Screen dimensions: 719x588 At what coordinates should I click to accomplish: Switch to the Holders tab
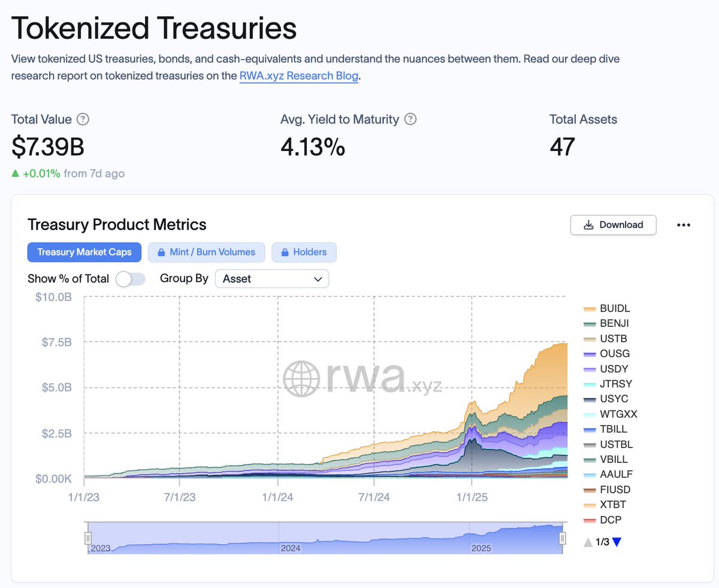tap(304, 252)
